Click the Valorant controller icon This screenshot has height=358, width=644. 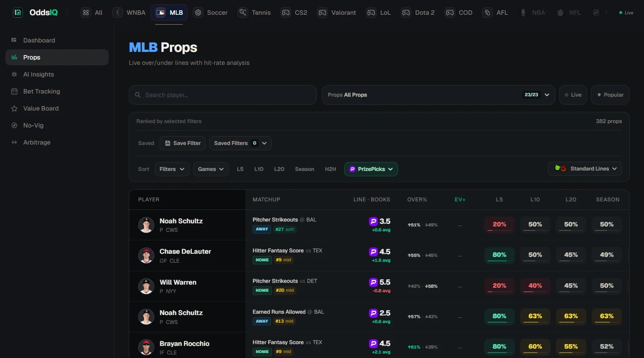pyautogui.click(x=322, y=13)
